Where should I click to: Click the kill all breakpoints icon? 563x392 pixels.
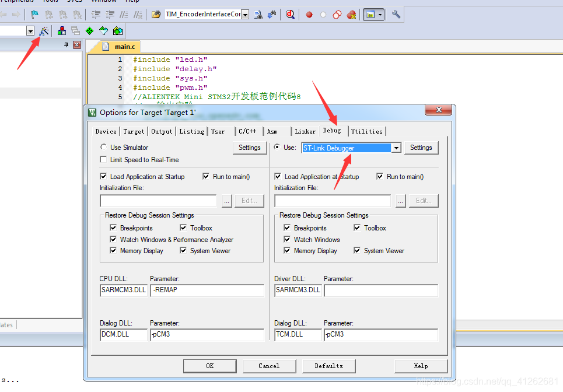(352, 15)
